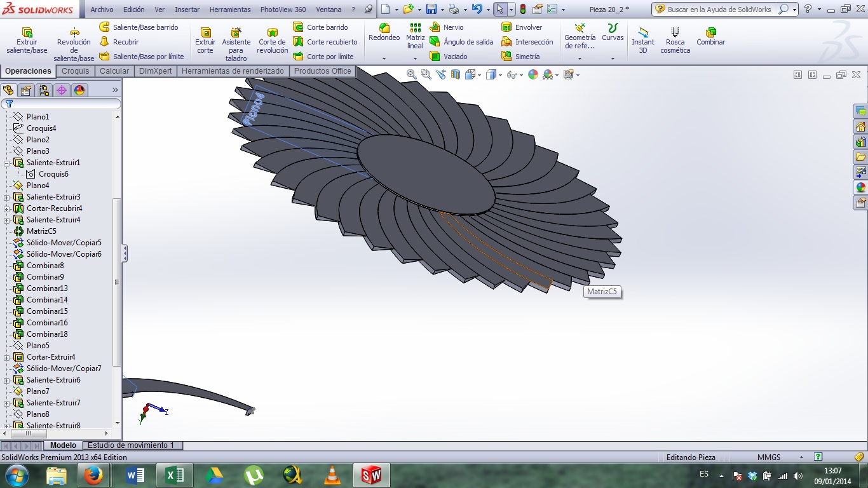The image size is (868, 488).
Task: Open ConfigurationManager panel tab
Action: (44, 90)
